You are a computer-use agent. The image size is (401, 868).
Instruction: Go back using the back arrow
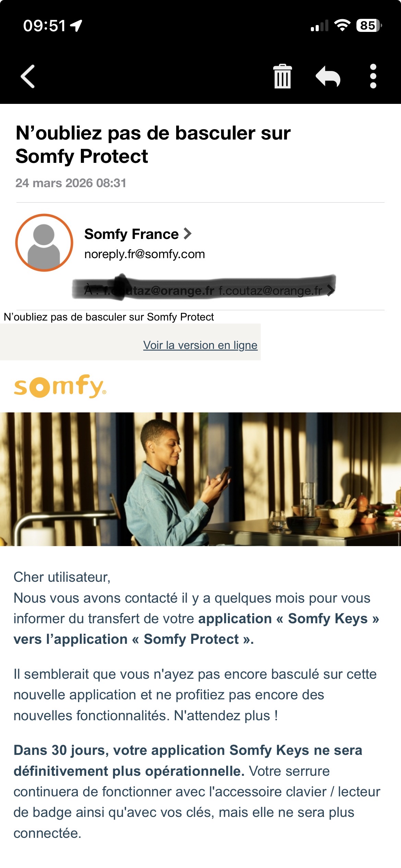pos(28,76)
